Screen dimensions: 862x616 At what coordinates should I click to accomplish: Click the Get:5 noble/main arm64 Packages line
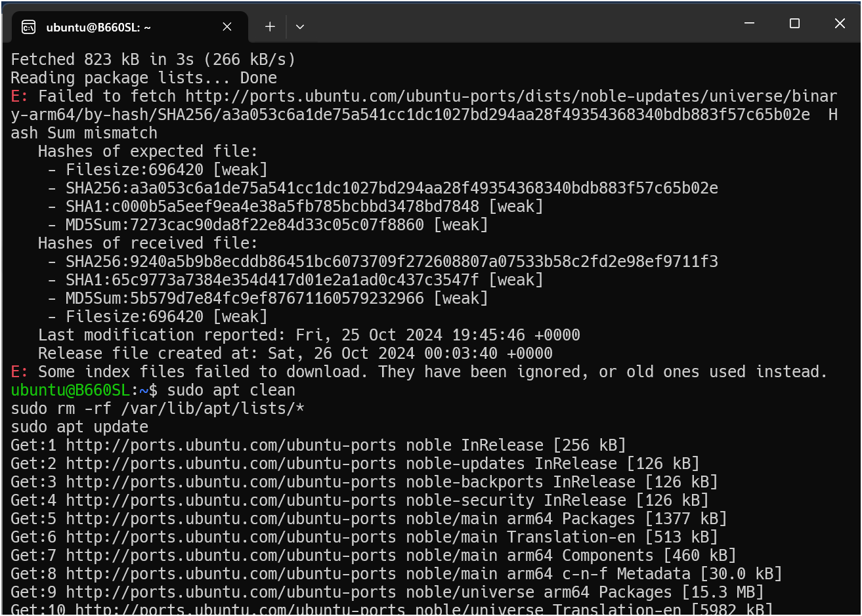[x=369, y=519]
